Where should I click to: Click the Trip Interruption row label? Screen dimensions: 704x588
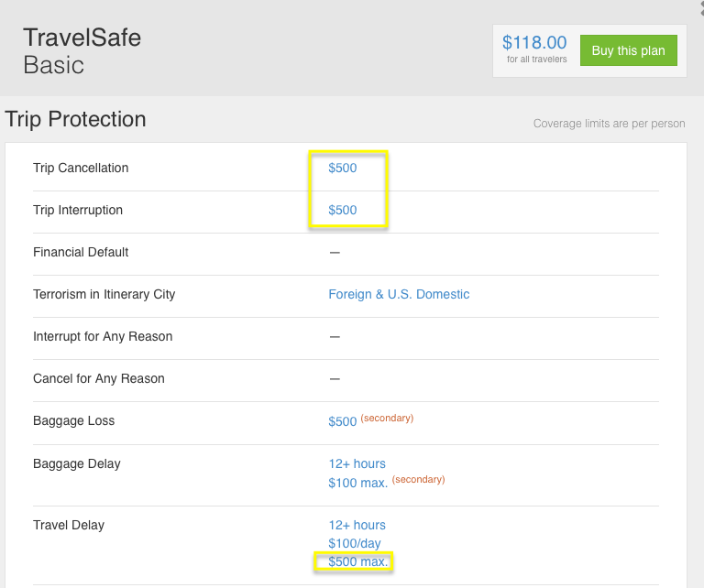(x=78, y=210)
